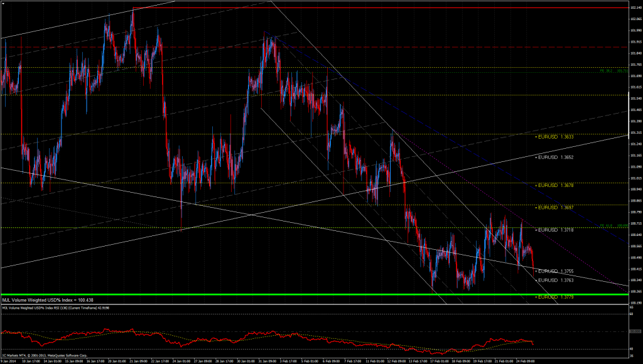The image size is (643, 364).
Task: Click the RSI 40 level scale value
Action: [x=633, y=349]
